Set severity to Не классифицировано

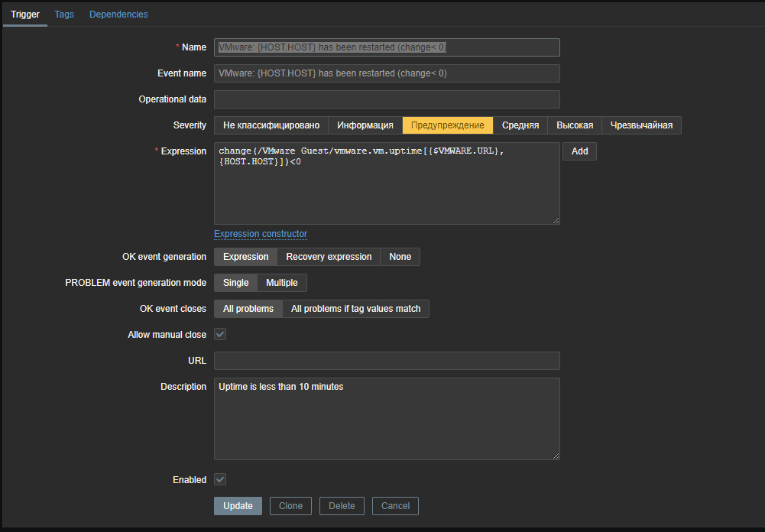(271, 125)
